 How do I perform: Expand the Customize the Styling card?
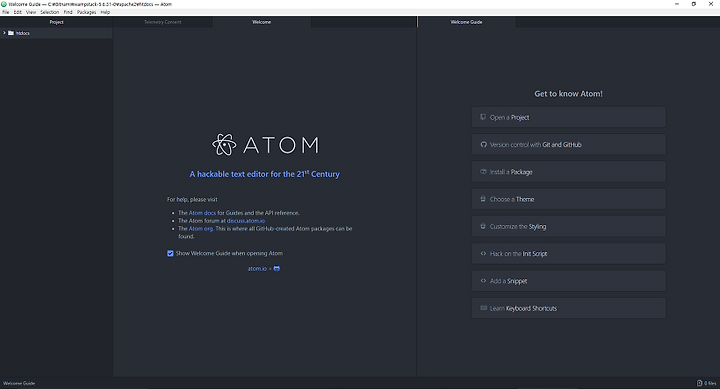click(568, 226)
